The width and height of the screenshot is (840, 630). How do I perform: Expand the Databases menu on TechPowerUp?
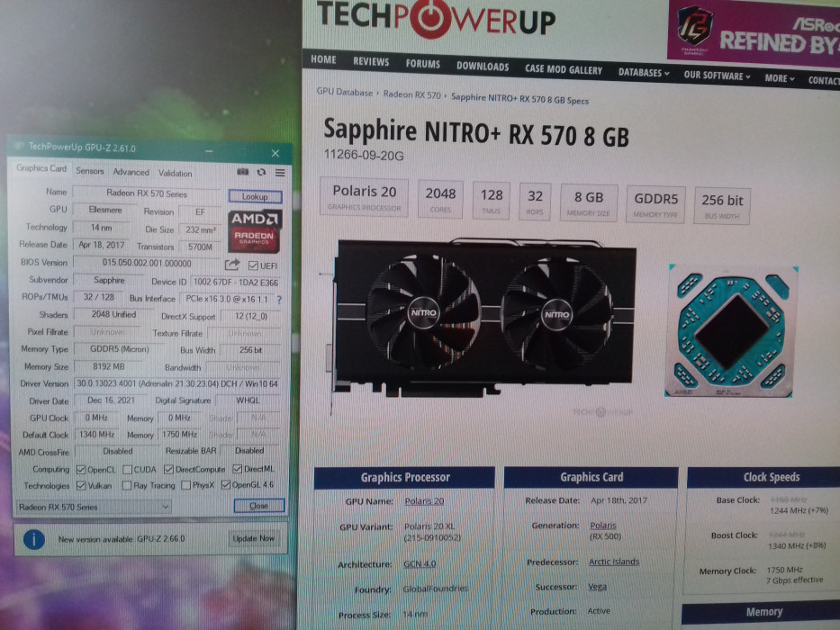pyautogui.click(x=644, y=72)
